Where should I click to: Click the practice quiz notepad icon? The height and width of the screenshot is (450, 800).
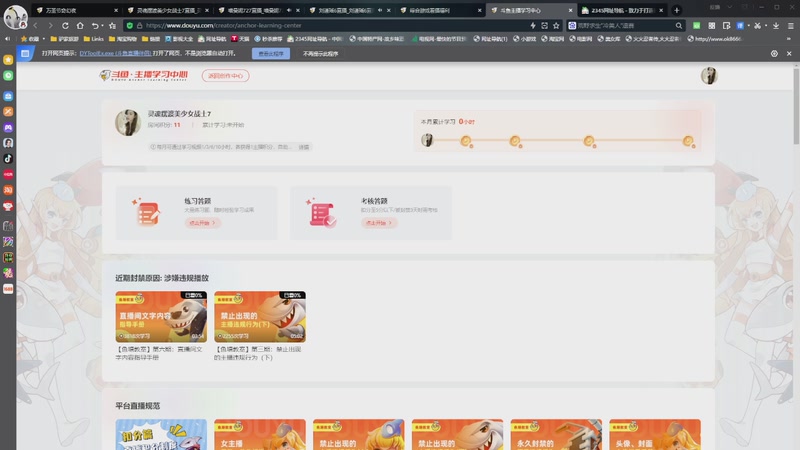148,213
